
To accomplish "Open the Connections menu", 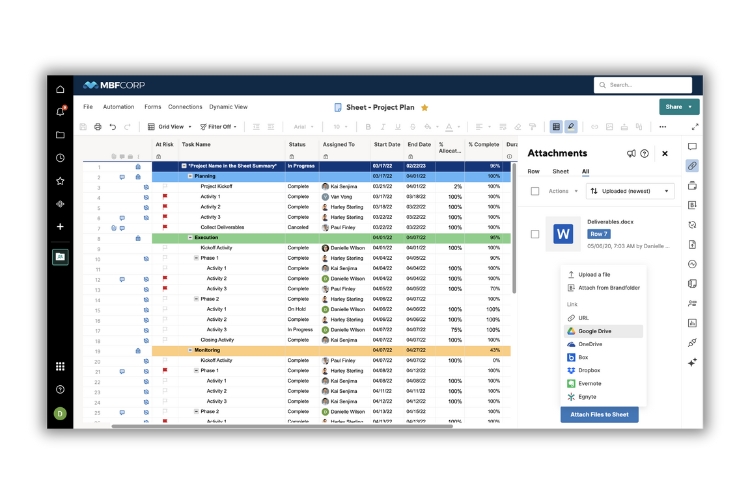I will point(185,107).
